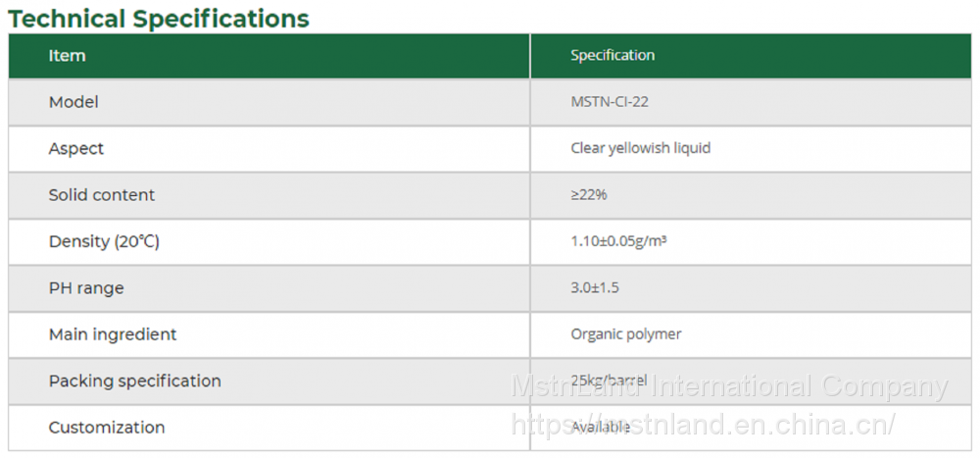Viewport: 980px width, 458px height.
Task: Select the Organic polymer cell
Action: 625,334
